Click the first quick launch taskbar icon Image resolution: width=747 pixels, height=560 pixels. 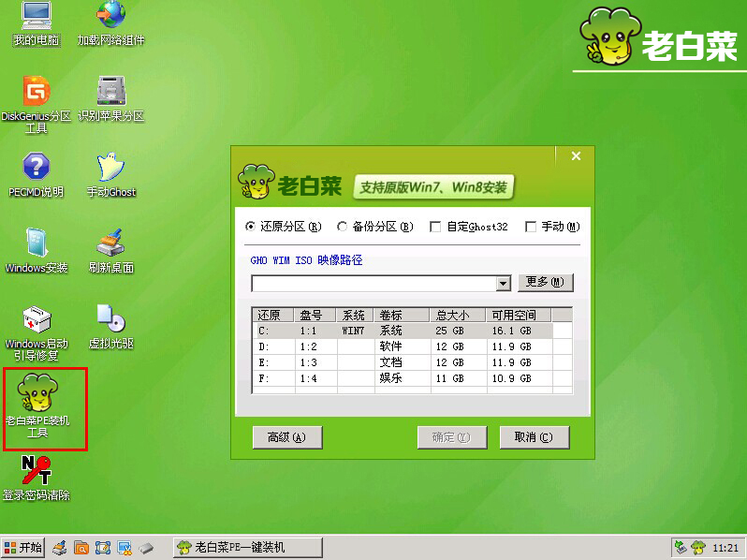(x=60, y=548)
